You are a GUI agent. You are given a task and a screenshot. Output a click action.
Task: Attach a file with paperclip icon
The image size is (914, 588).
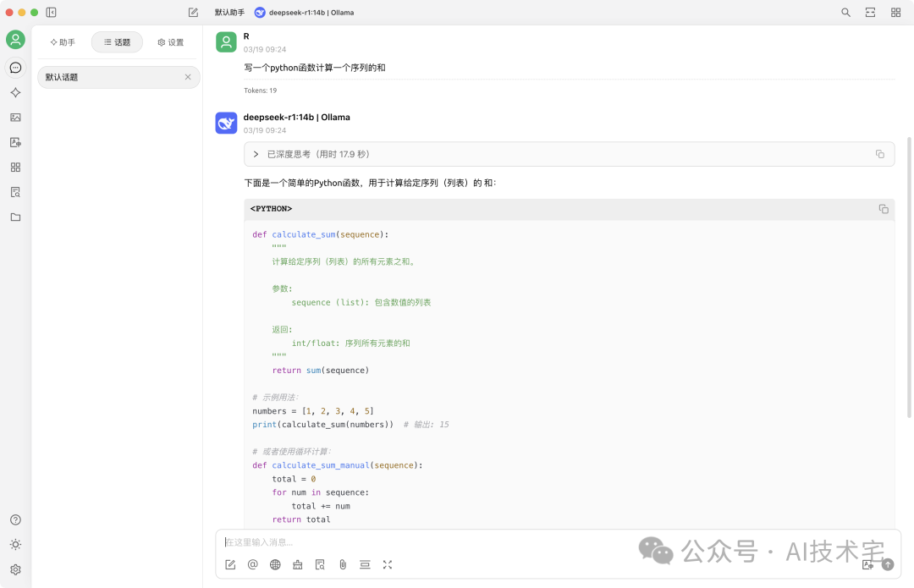pyautogui.click(x=343, y=564)
